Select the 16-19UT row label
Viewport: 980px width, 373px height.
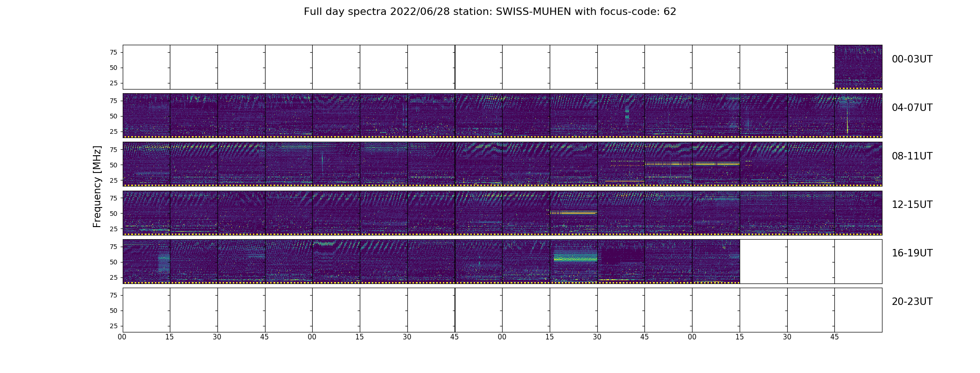coord(912,253)
